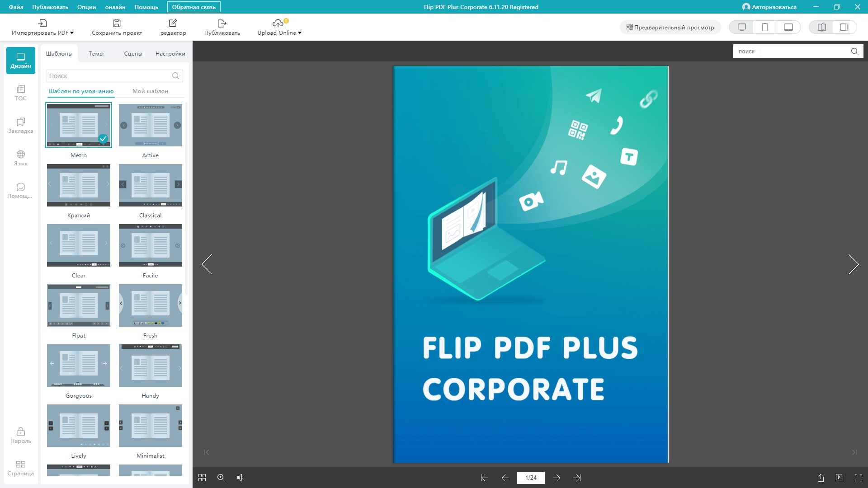The image size is (868, 488).
Task: Click the share icon in bottom toolbar
Action: pos(821,478)
